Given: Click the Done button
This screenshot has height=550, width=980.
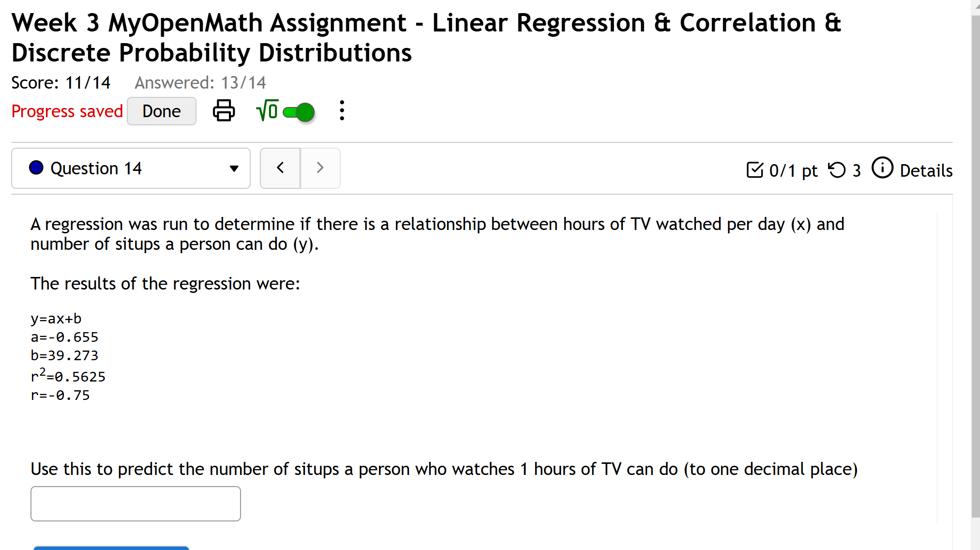Looking at the screenshot, I should pyautogui.click(x=161, y=111).
